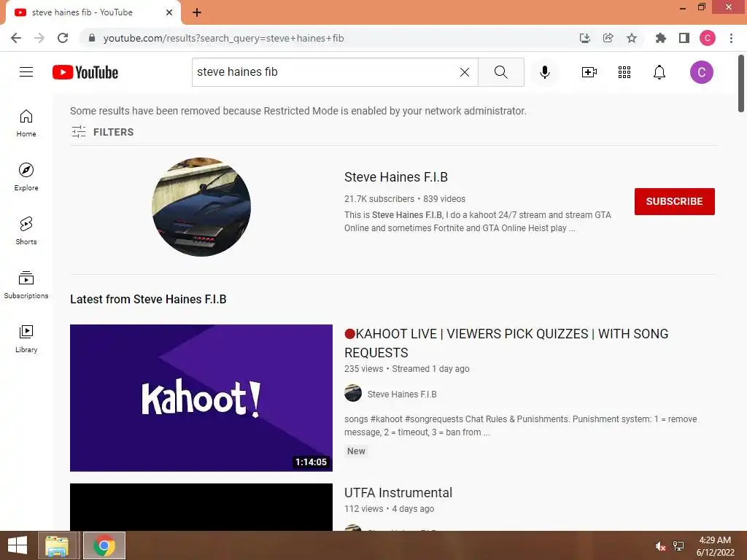Subscribe to Steve Haines F.I.B
The image size is (747, 560).
[x=674, y=201]
